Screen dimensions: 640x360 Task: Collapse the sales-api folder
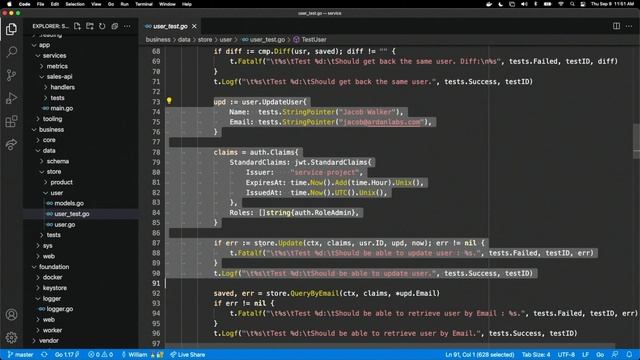click(59, 77)
